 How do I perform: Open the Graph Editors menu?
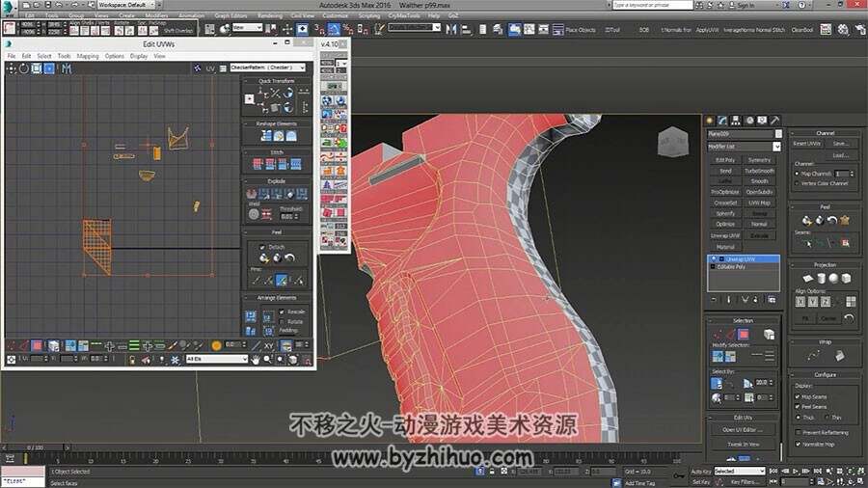point(231,15)
